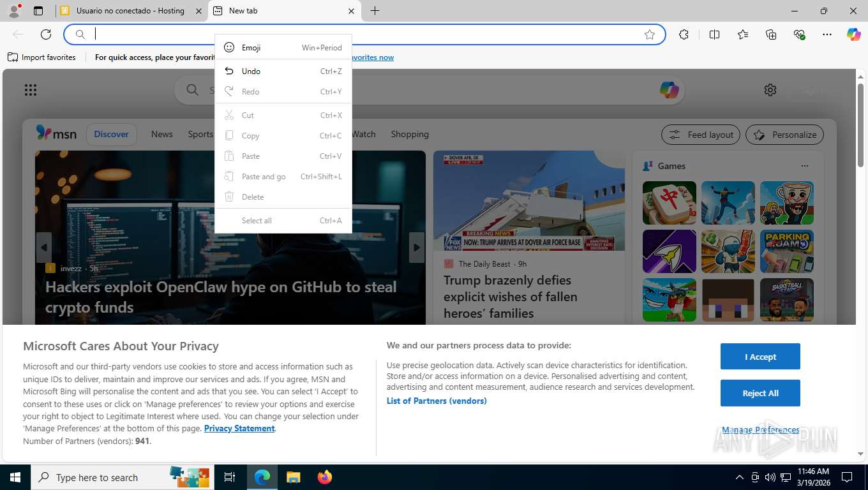Open the Windows Start menu

[x=15, y=477]
